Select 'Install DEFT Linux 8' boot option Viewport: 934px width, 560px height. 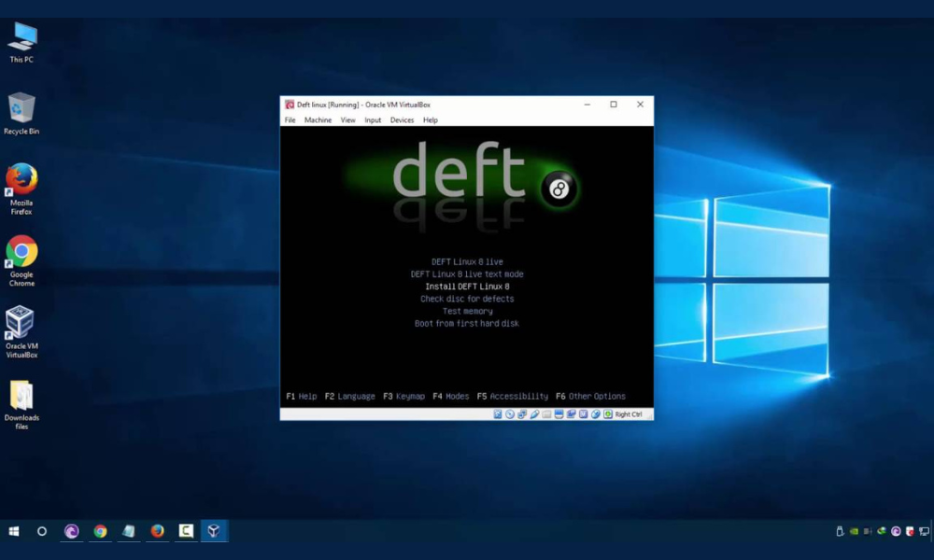pyautogui.click(x=467, y=287)
